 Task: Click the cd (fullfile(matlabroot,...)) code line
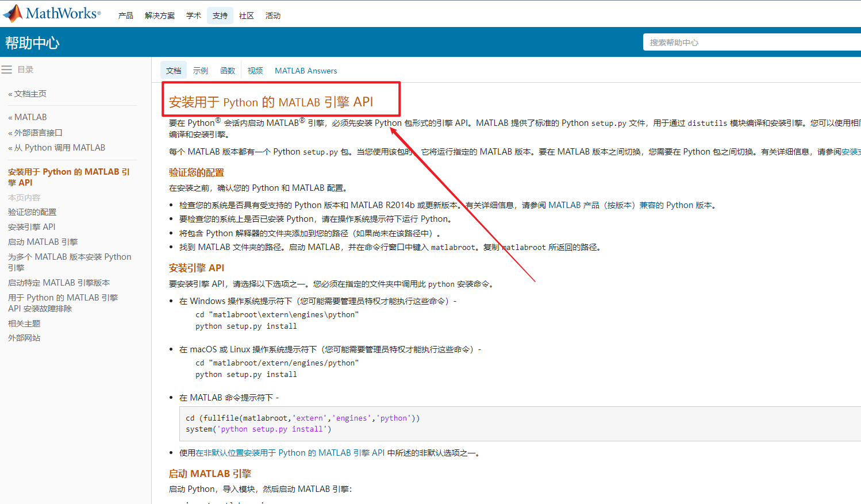pos(303,418)
